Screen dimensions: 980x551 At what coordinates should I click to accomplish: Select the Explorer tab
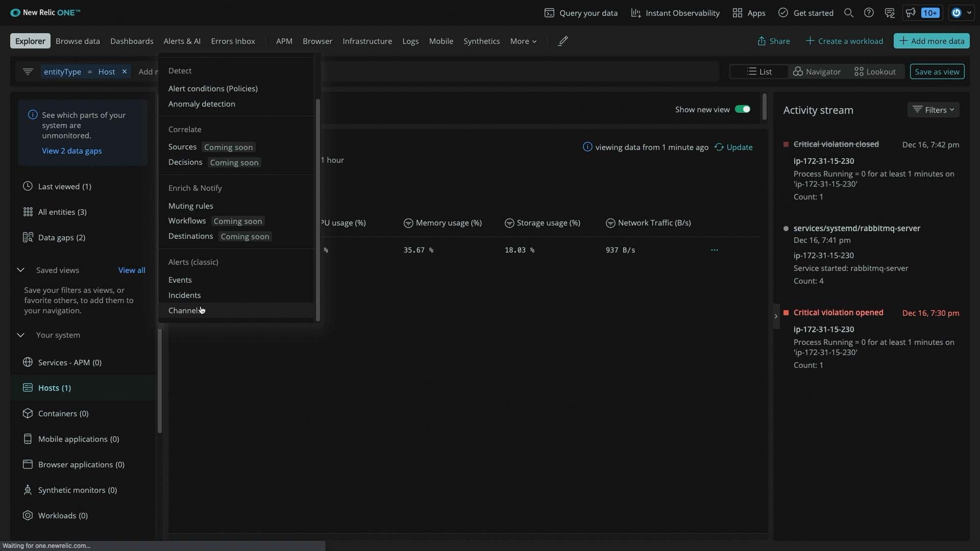point(30,41)
